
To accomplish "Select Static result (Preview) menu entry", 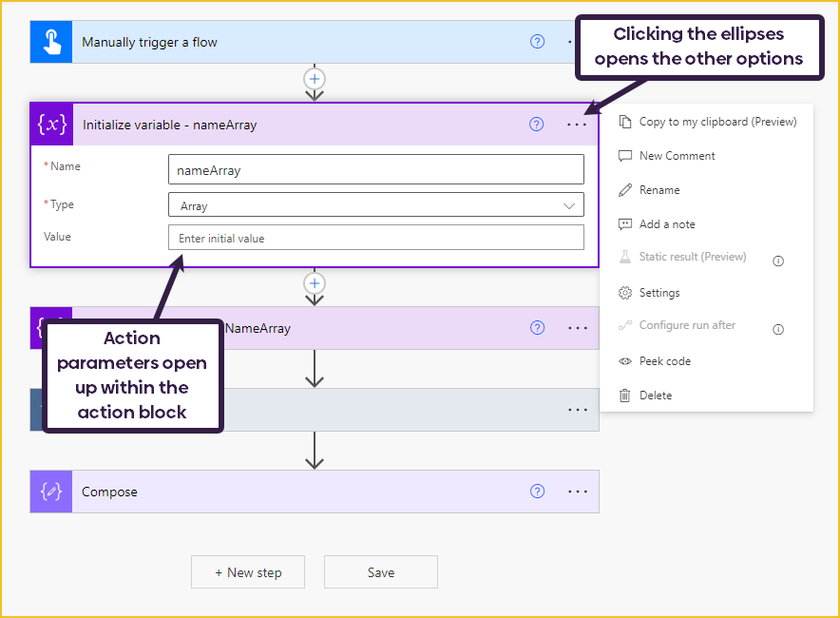I will point(693,257).
